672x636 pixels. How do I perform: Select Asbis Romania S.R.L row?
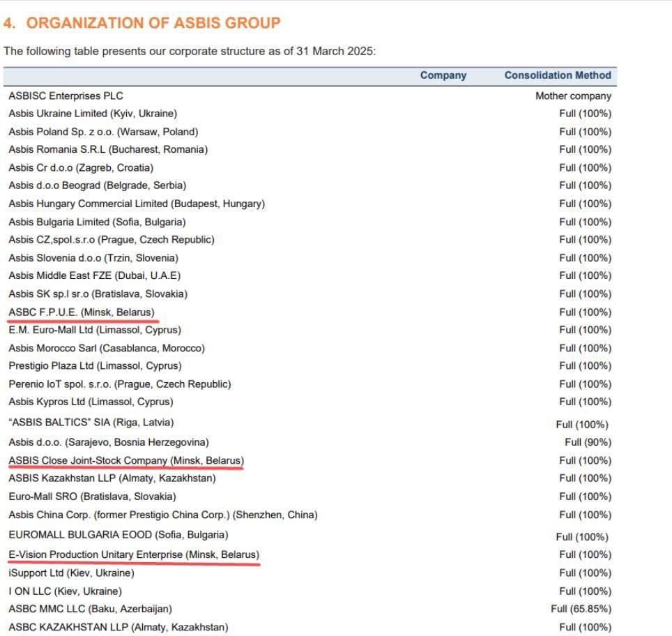tap(108, 149)
